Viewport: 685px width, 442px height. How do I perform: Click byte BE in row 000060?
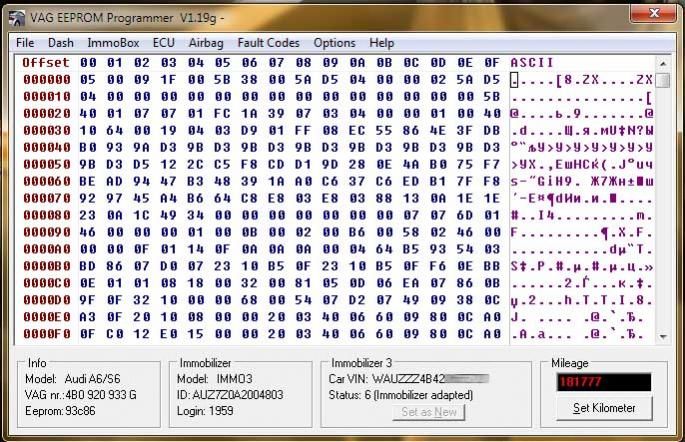[88, 181]
